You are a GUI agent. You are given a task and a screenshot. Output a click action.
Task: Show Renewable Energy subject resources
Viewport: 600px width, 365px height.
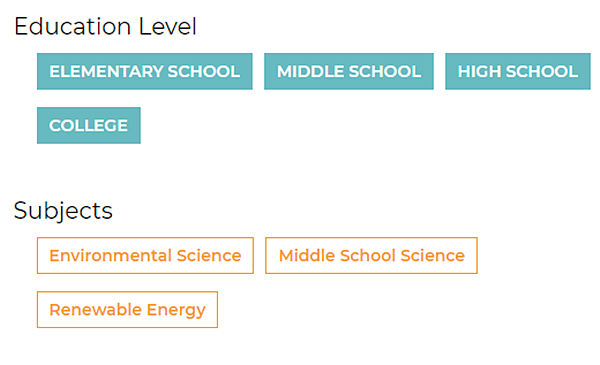click(x=127, y=310)
